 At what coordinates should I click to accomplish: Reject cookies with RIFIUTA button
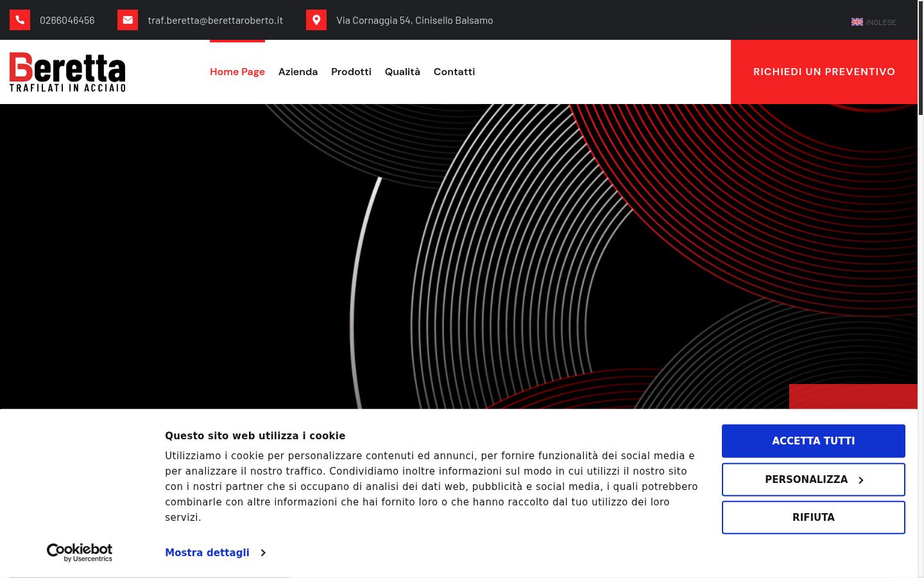pos(814,518)
